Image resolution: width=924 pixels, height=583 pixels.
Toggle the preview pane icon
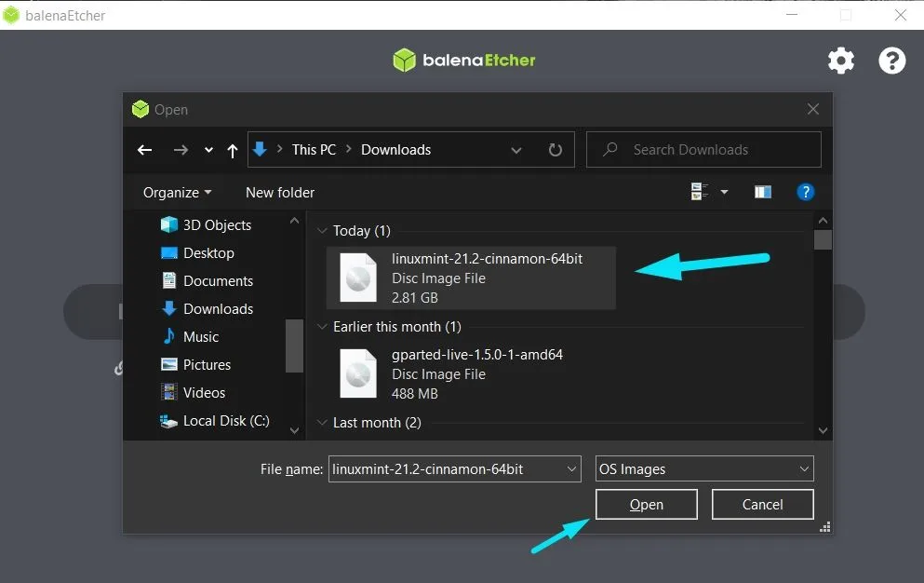(763, 192)
